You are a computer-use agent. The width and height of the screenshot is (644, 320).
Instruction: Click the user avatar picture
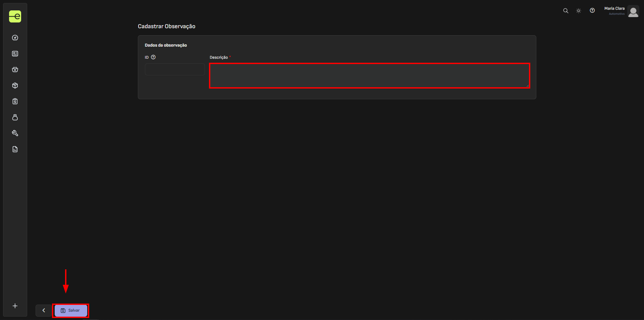pyautogui.click(x=633, y=11)
